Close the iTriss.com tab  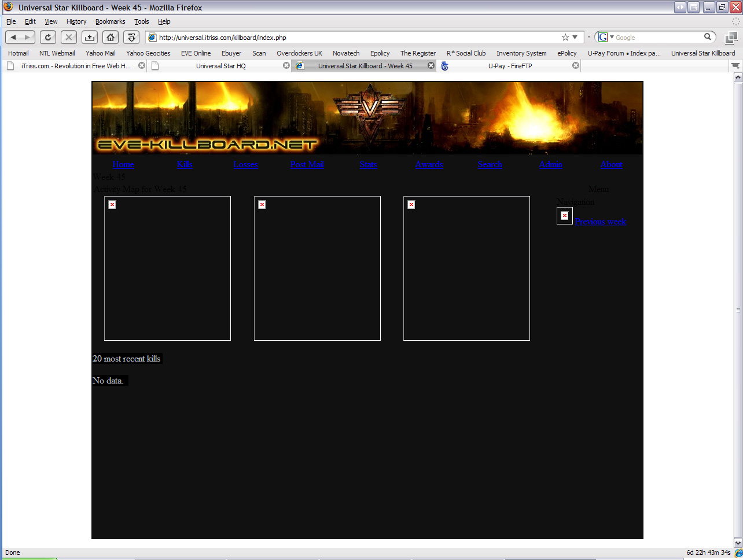pos(142,65)
